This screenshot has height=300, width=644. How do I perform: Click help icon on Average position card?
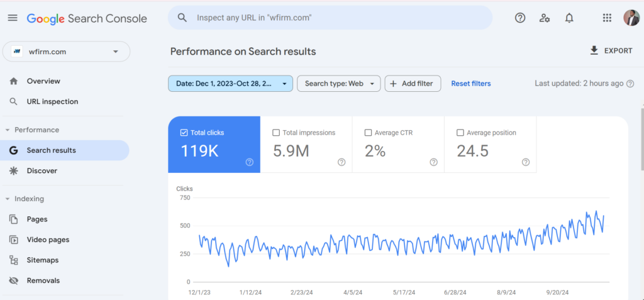(x=526, y=162)
